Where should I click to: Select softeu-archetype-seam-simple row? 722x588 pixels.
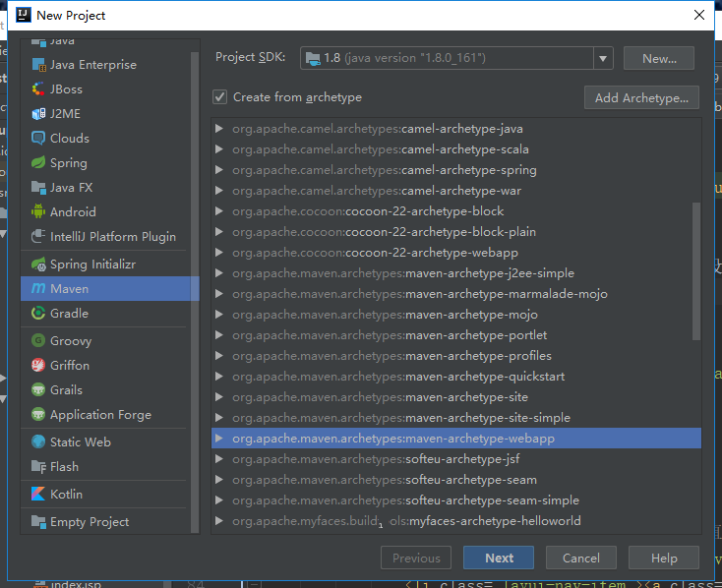tap(456, 500)
